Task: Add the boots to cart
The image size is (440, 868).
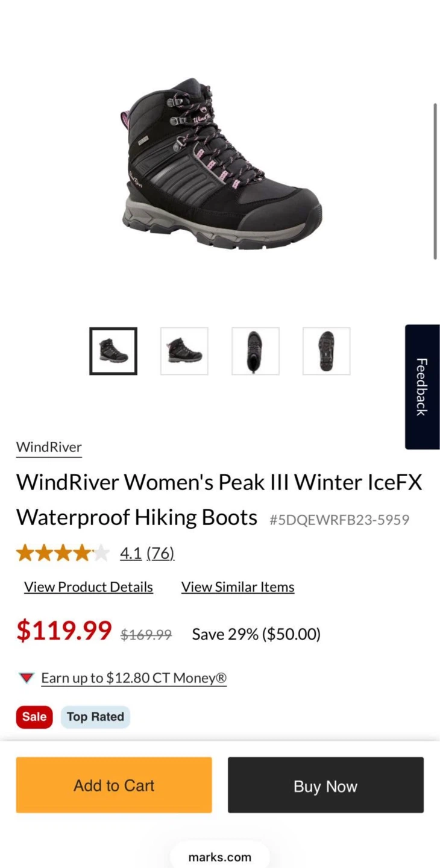Action: tap(114, 785)
